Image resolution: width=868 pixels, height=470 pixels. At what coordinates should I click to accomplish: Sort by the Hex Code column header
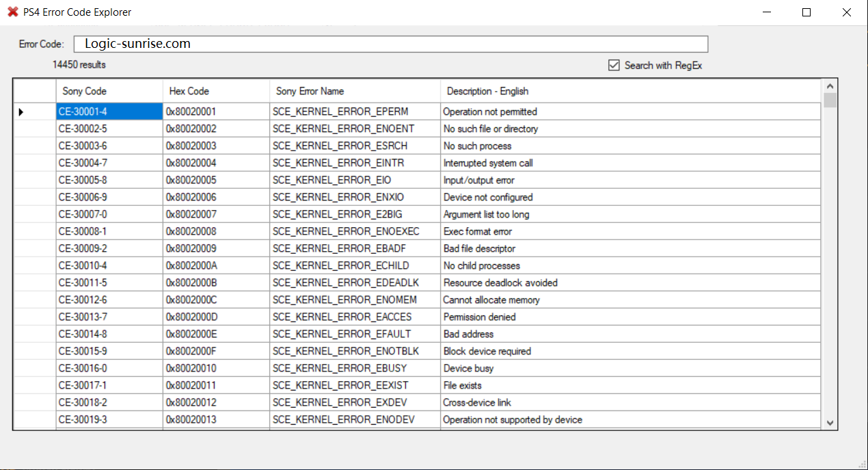point(216,91)
